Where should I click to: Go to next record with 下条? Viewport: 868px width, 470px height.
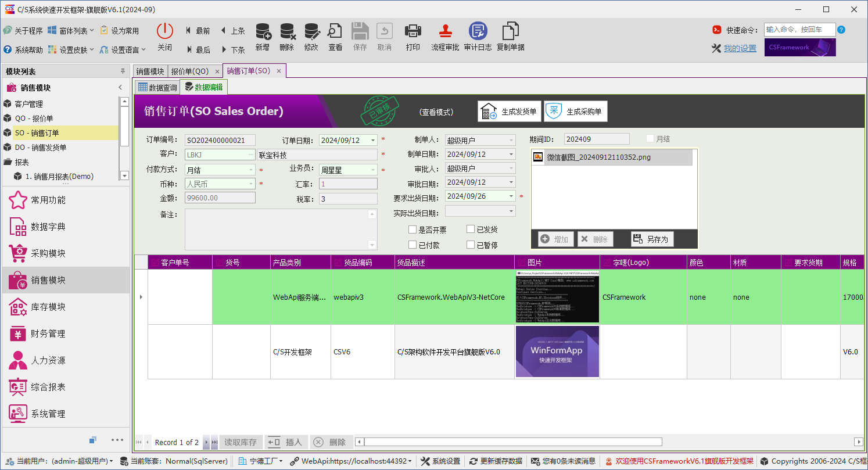(x=232, y=50)
